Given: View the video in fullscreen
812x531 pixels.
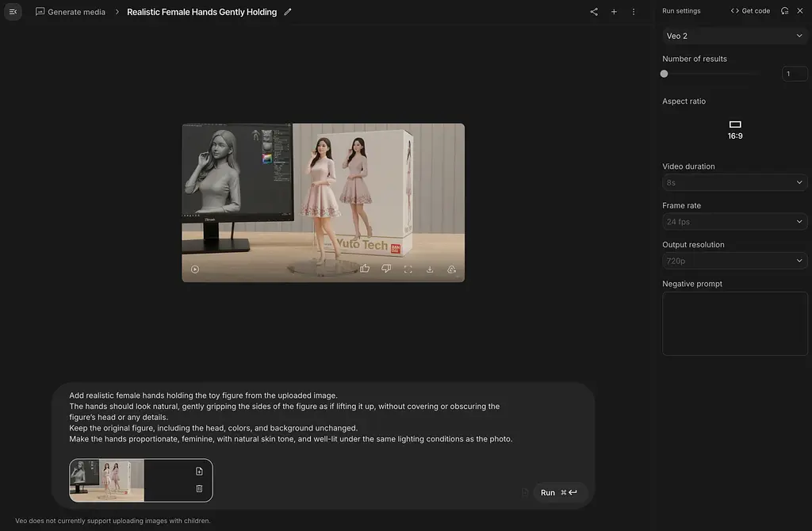Looking at the screenshot, I should click(x=408, y=269).
